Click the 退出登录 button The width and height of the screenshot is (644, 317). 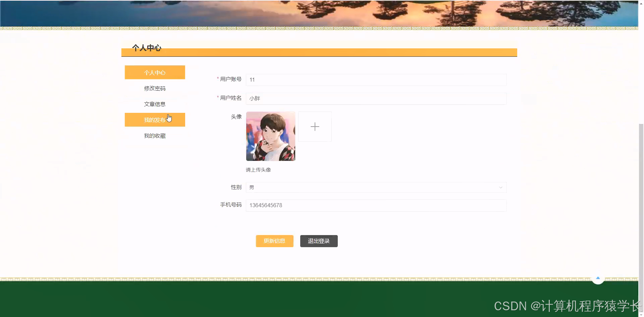point(318,241)
